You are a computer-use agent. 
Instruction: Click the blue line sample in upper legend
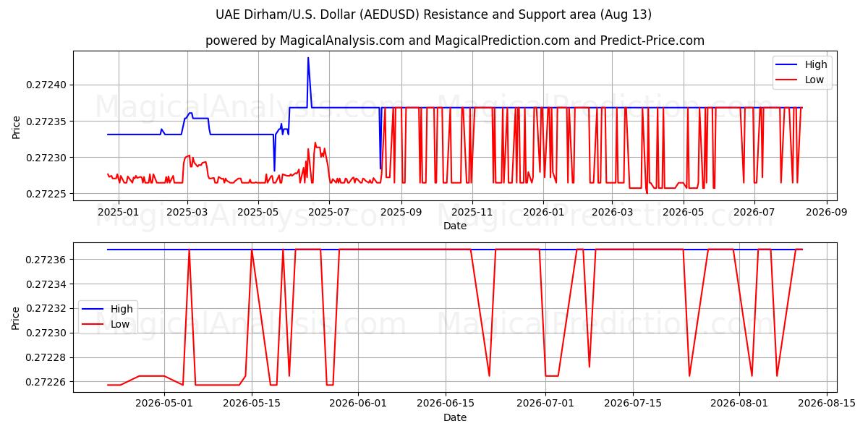point(788,64)
